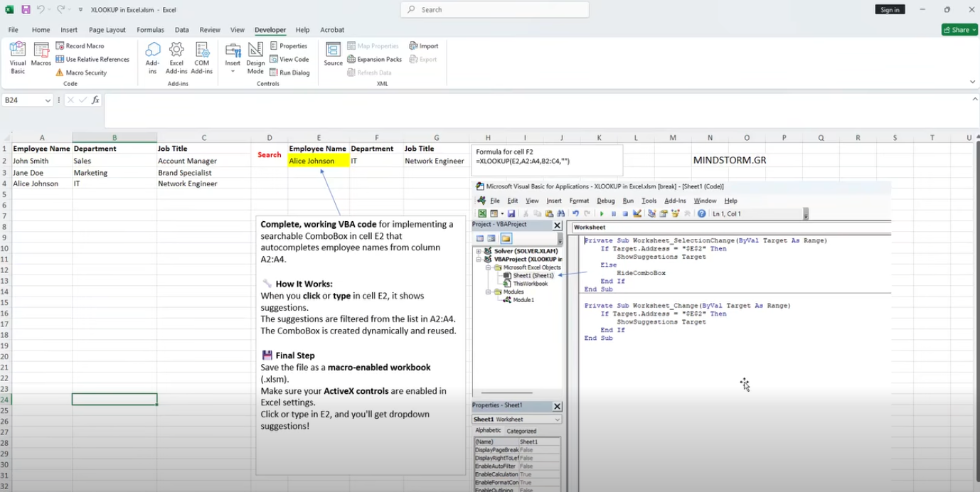The width and height of the screenshot is (980, 492).
Task: Click the Sign in button
Action: 890,10
